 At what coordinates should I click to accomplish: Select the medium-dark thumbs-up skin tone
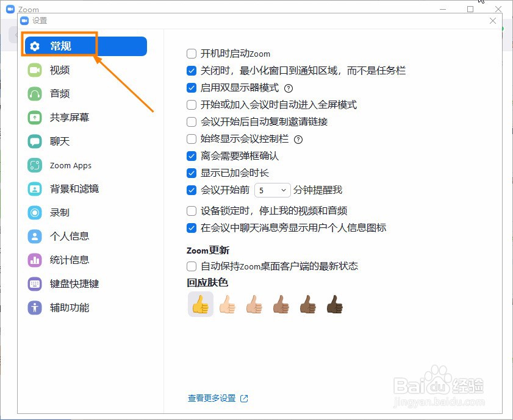(x=308, y=304)
